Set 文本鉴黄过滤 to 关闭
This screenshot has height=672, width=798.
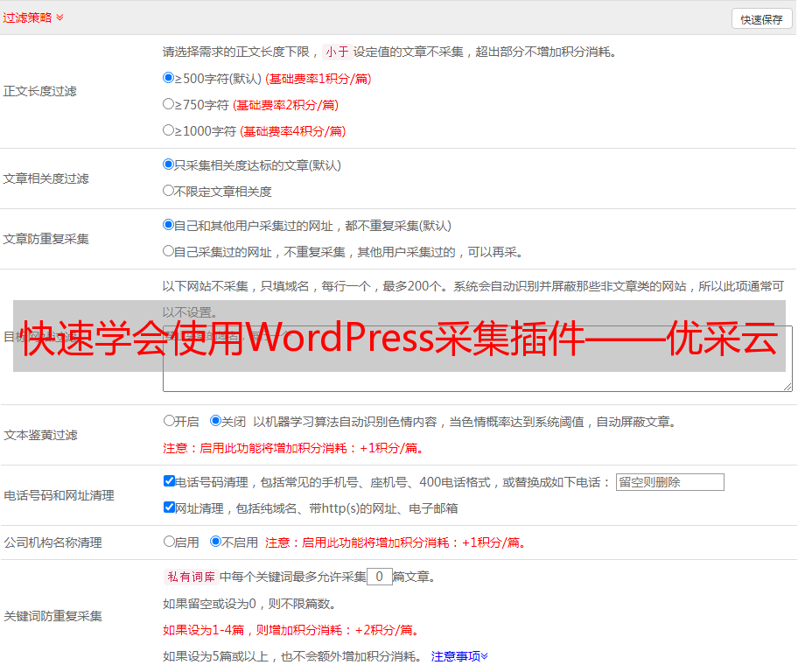coord(216,421)
